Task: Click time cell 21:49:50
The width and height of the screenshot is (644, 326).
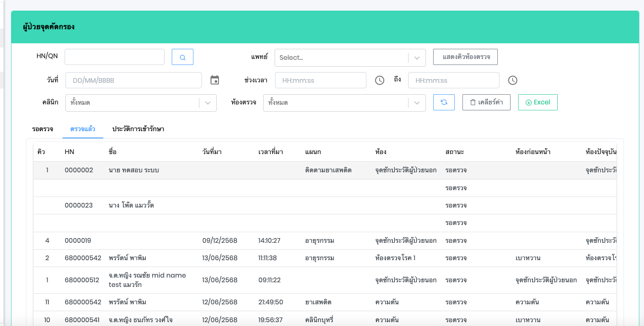Action: (x=270, y=302)
